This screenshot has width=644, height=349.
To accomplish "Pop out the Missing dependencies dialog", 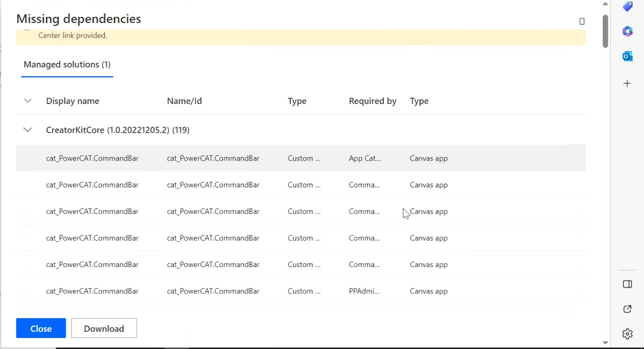I will coord(582,21).
